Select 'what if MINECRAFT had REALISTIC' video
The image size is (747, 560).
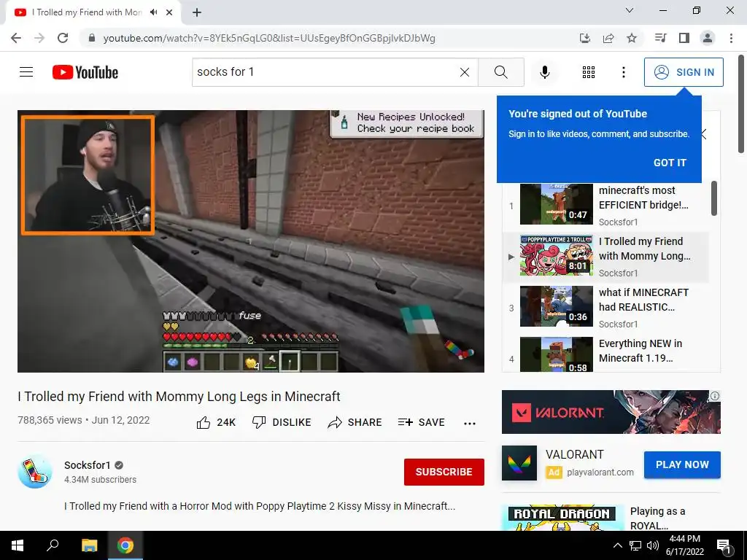pos(605,307)
